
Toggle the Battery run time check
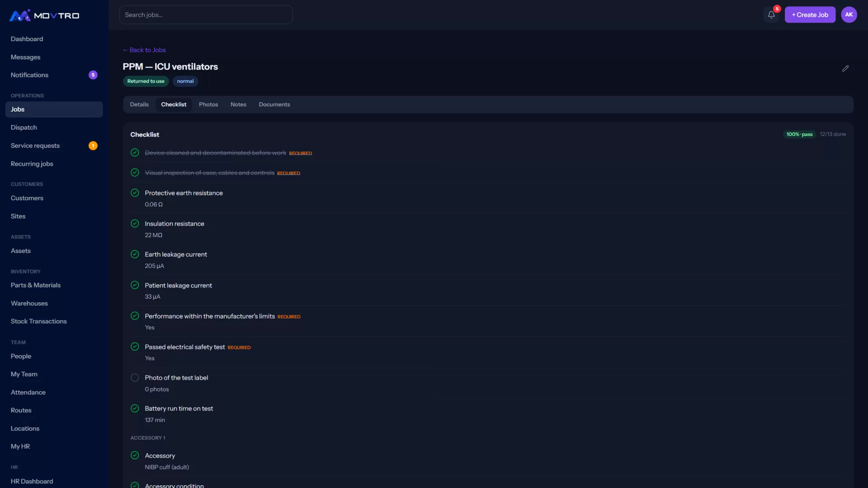135,408
